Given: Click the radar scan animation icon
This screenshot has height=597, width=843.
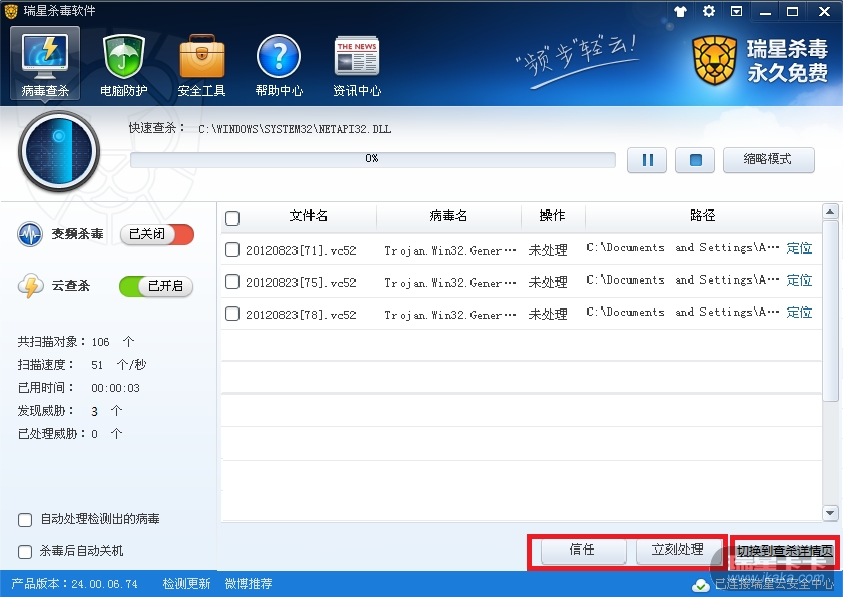Looking at the screenshot, I should (x=59, y=151).
